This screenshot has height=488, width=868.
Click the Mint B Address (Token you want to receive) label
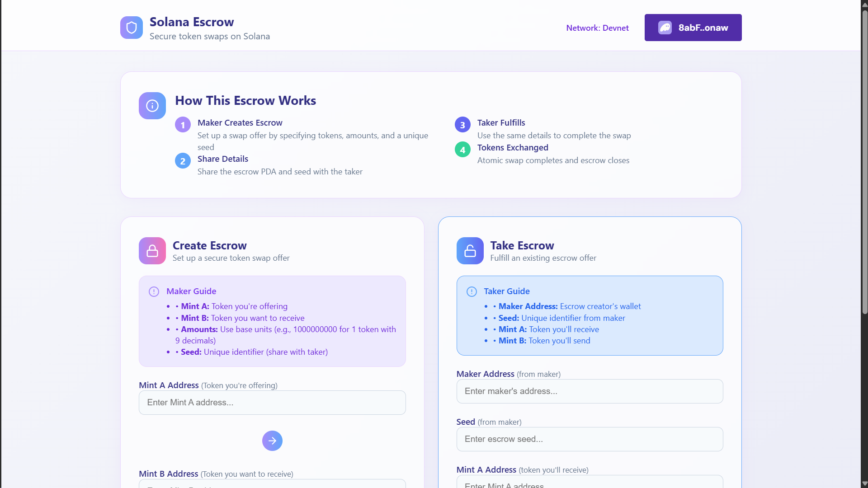tap(216, 474)
